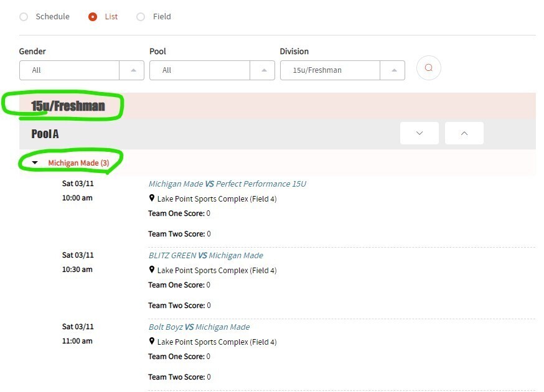Click the Pool A down chevron button

(x=420, y=133)
